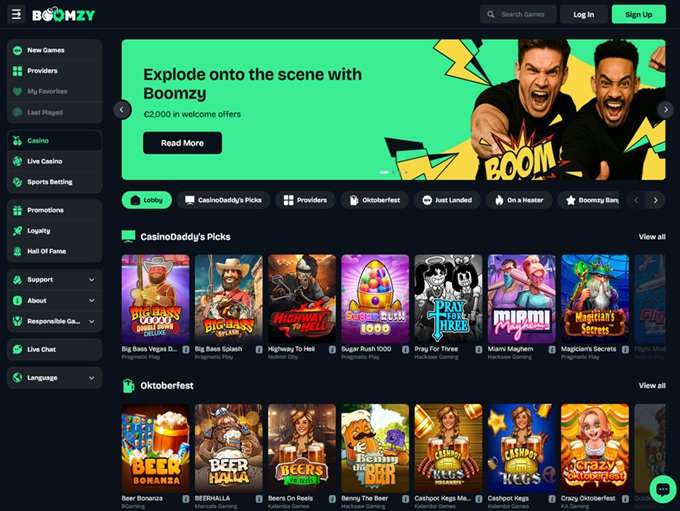Open the Language dropdown
The image size is (680, 511).
pyautogui.click(x=55, y=378)
